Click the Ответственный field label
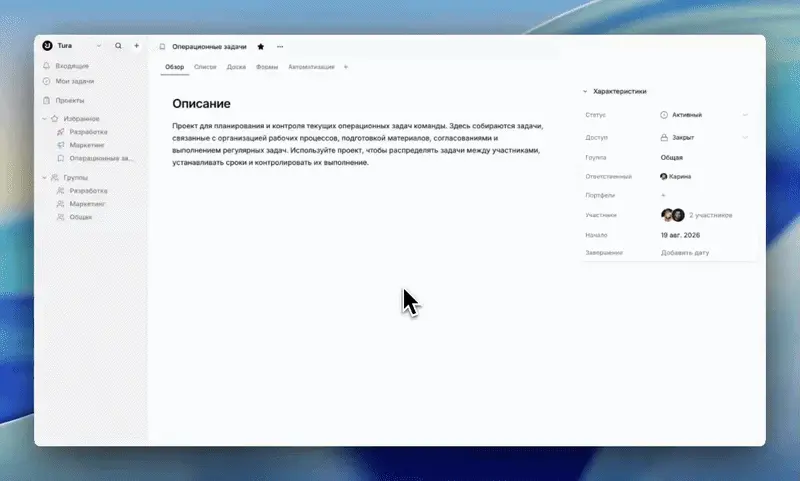 coord(608,176)
